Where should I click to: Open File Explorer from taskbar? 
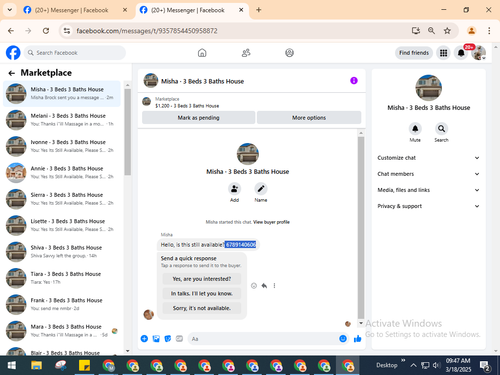(36, 366)
